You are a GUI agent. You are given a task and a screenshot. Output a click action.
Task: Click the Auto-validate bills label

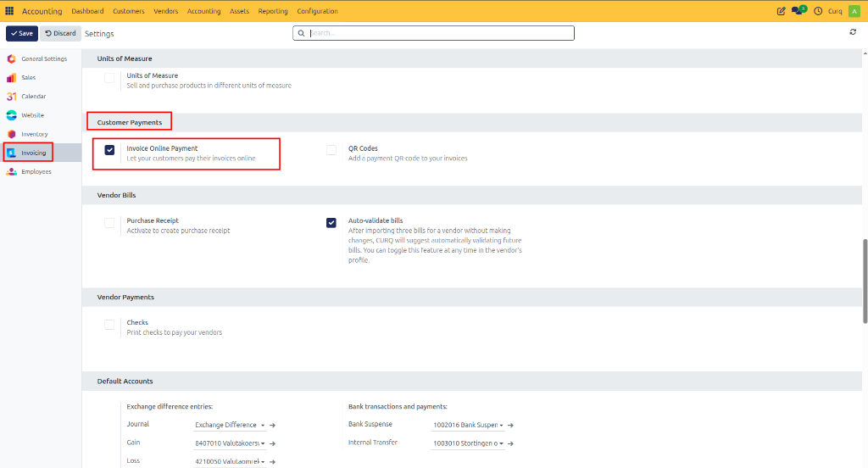[x=376, y=220]
